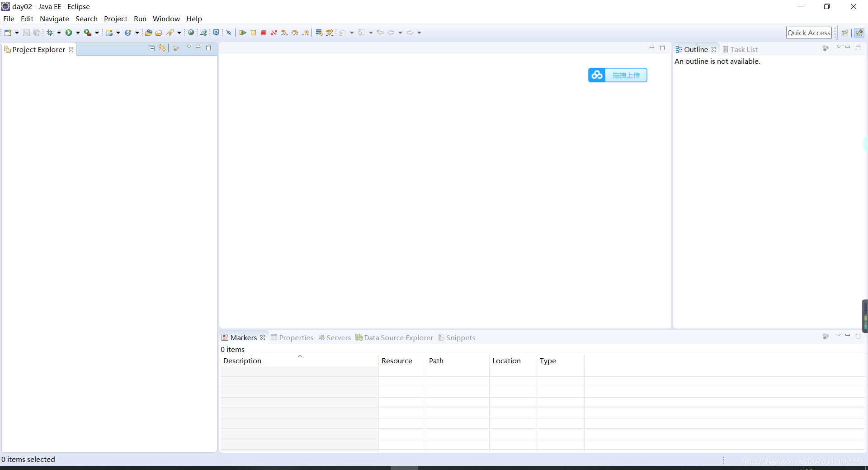868x470 pixels.
Task: Open the Help menu
Action: coord(194,19)
